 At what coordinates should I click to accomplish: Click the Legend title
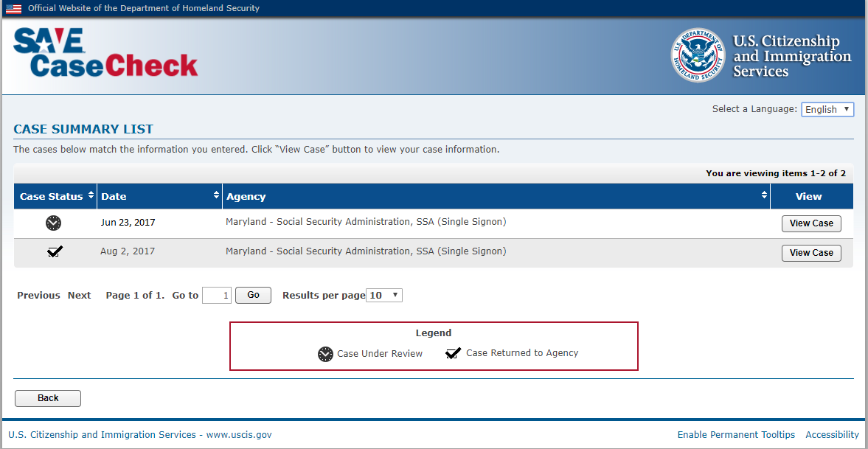pyautogui.click(x=434, y=333)
